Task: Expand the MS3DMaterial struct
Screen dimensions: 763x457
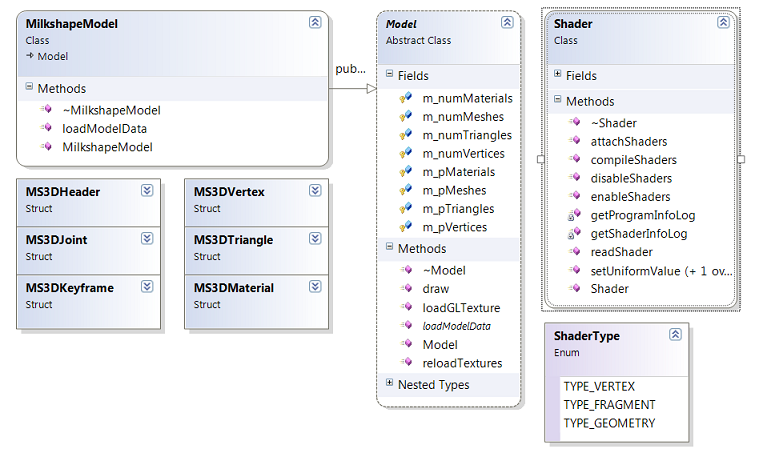Action: click(x=315, y=286)
